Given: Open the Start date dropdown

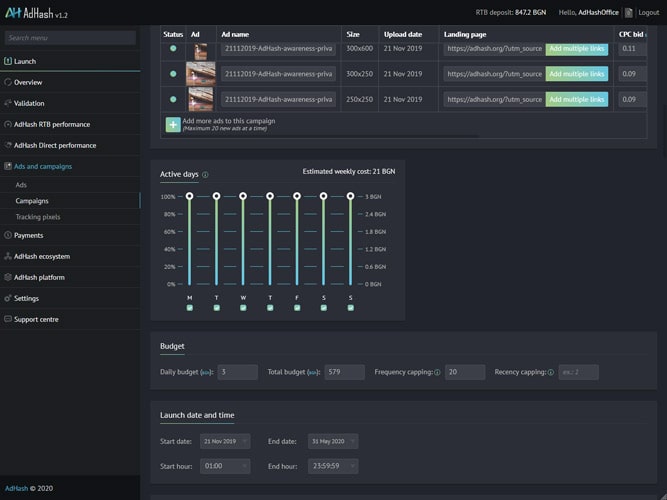Looking at the screenshot, I should pyautogui.click(x=223, y=441).
